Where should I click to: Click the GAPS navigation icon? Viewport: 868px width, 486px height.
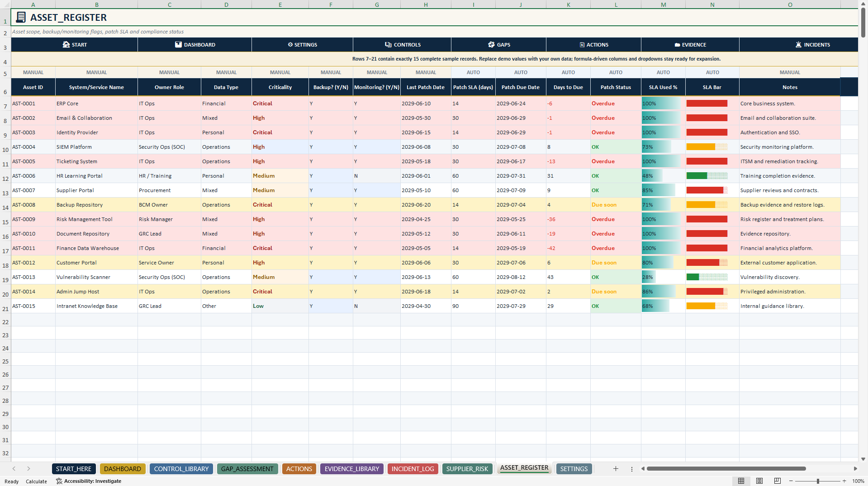click(x=491, y=45)
